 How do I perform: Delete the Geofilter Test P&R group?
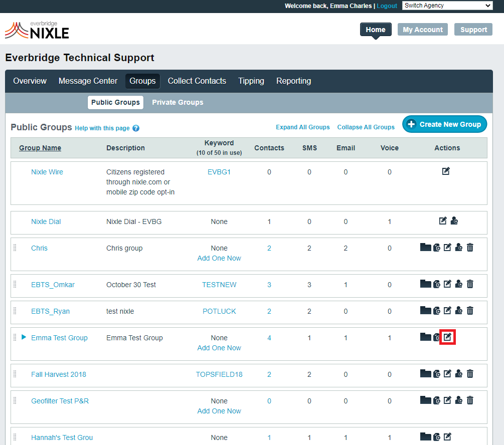470,400
